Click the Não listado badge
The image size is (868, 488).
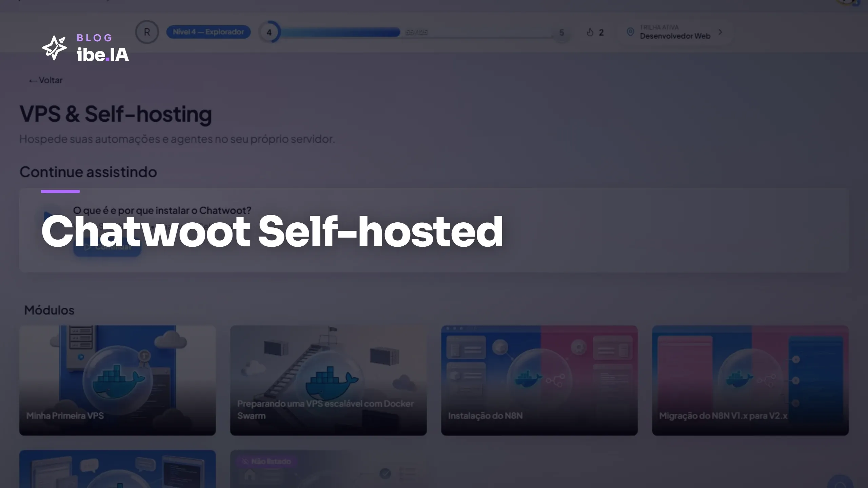pyautogui.click(x=267, y=461)
